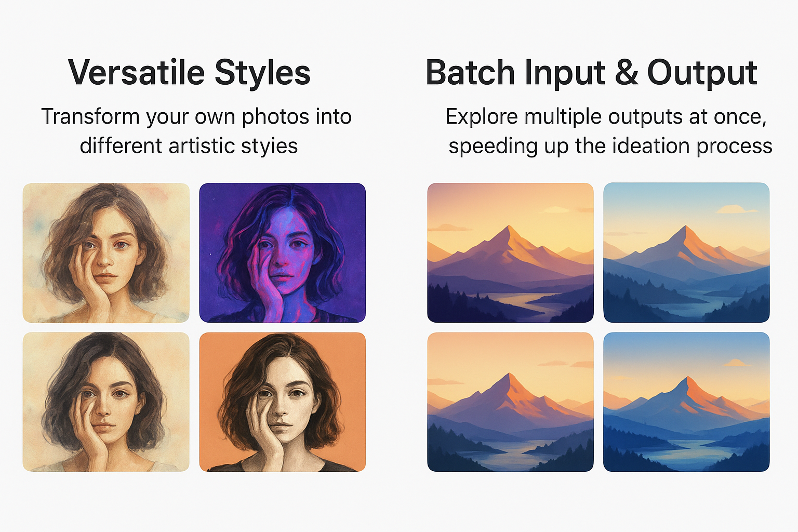Click the "Explore multiple outputs at once" line
The height and width of the screenshot is (532, 798).
(x=606, y=117)
